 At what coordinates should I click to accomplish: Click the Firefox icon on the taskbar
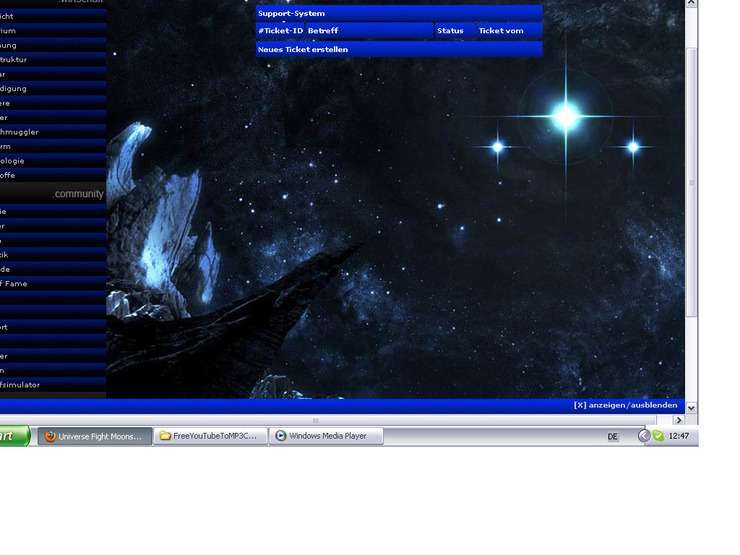pyautogui.click(x=49, y=436)
